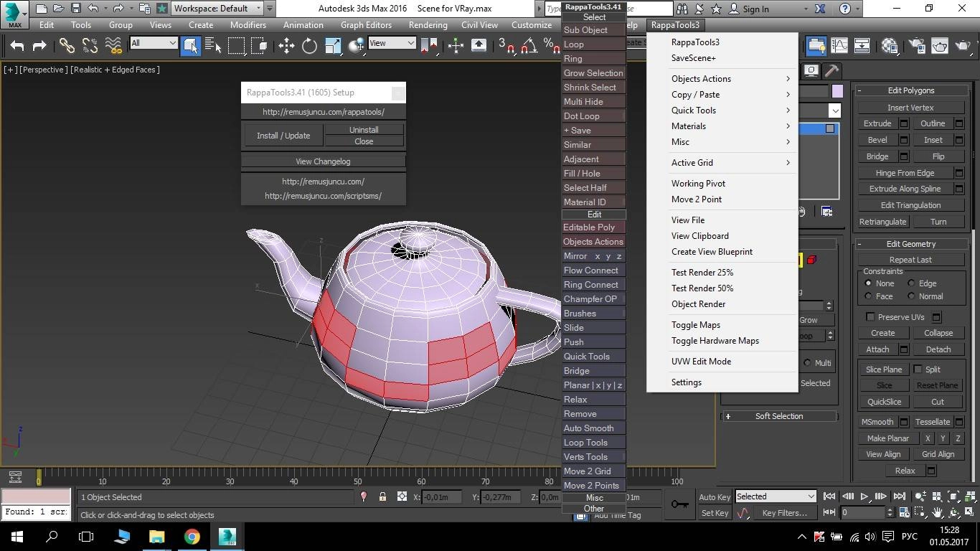
Task: Click the Open File folder icon
Action: (59, 9)
